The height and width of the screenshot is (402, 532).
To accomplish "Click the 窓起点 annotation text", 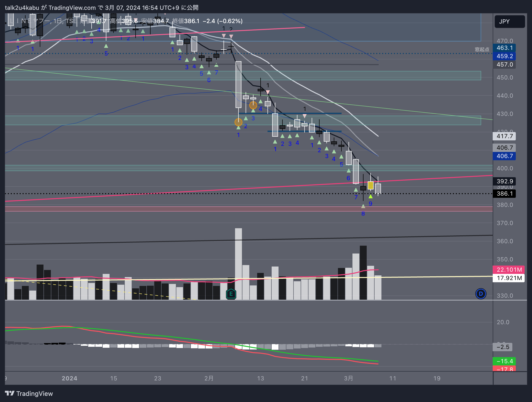I will (482, 50).
